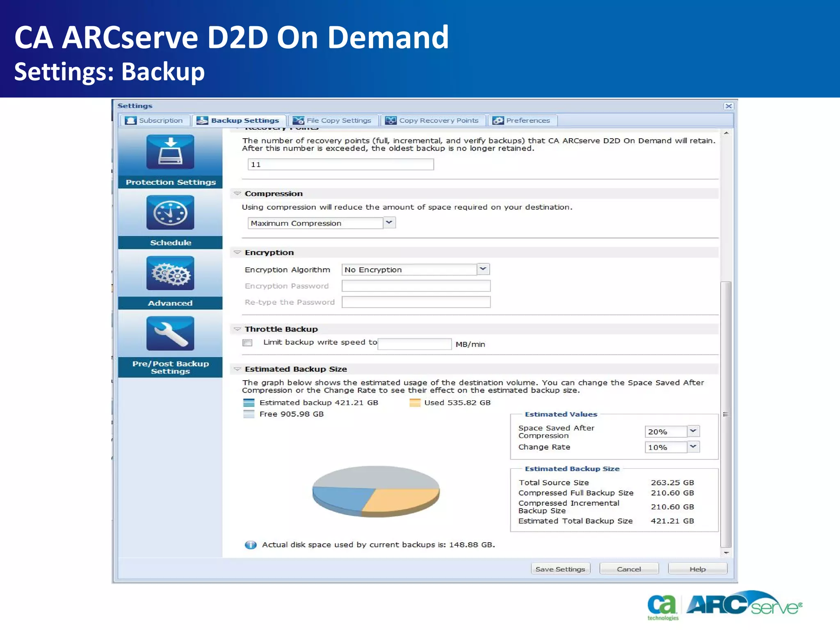Click the Save Settings button

pyautogui.click(x=560, y=569)
